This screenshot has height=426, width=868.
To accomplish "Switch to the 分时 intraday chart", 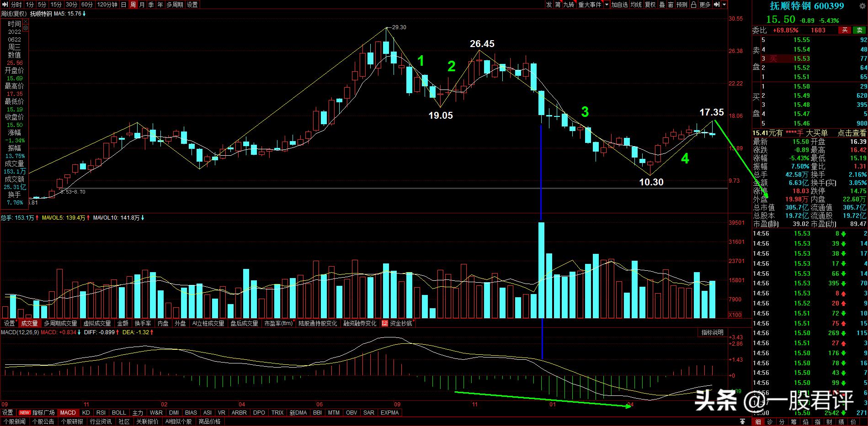I will tap(16, 5).
